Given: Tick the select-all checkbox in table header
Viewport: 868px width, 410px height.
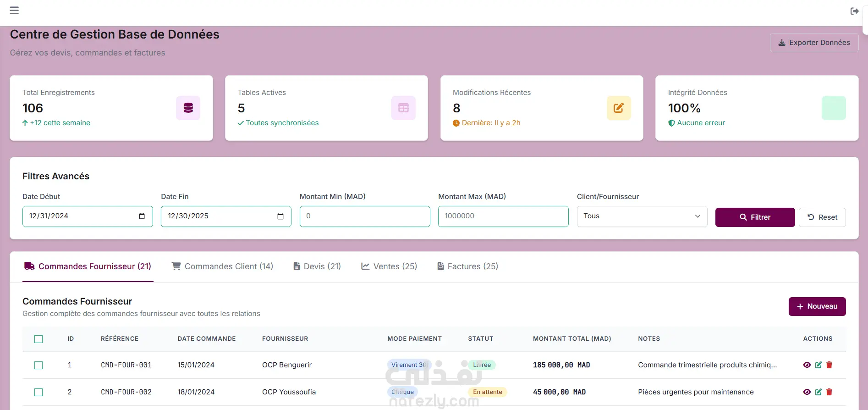Looking at the screenshot, I should [38, 339].
